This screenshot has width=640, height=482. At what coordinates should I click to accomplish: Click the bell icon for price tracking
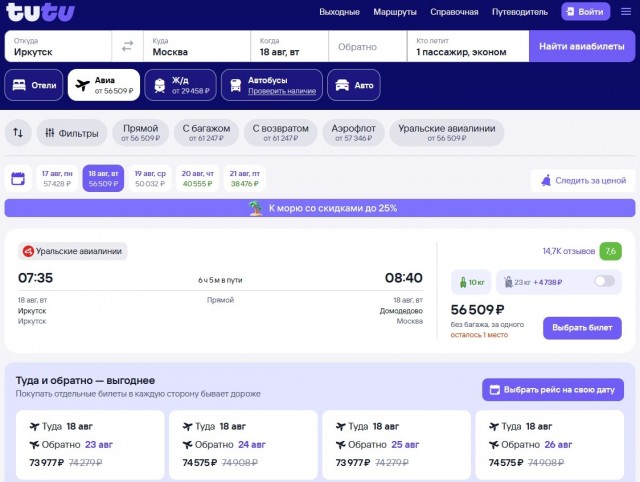tap(546, 180)
